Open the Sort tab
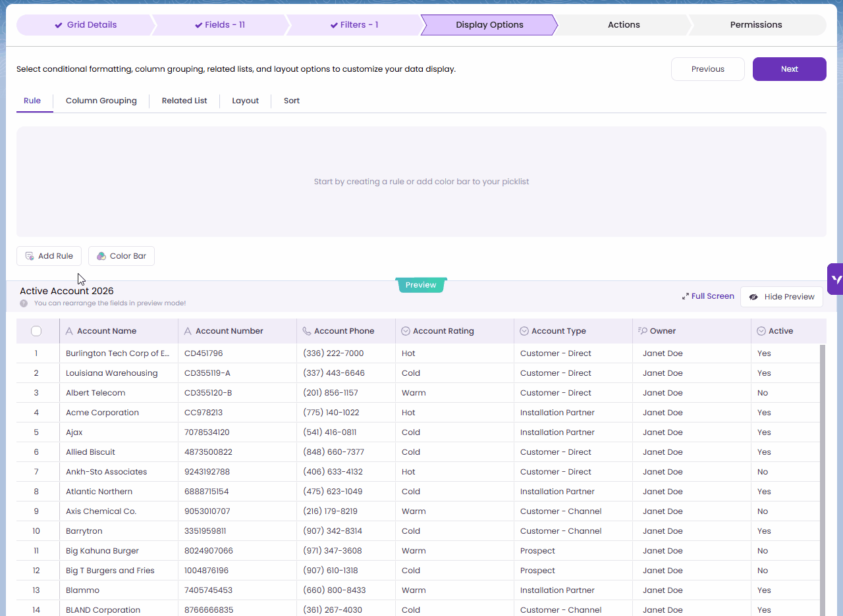This screenshot has width=843, height=616. (292, 101)
